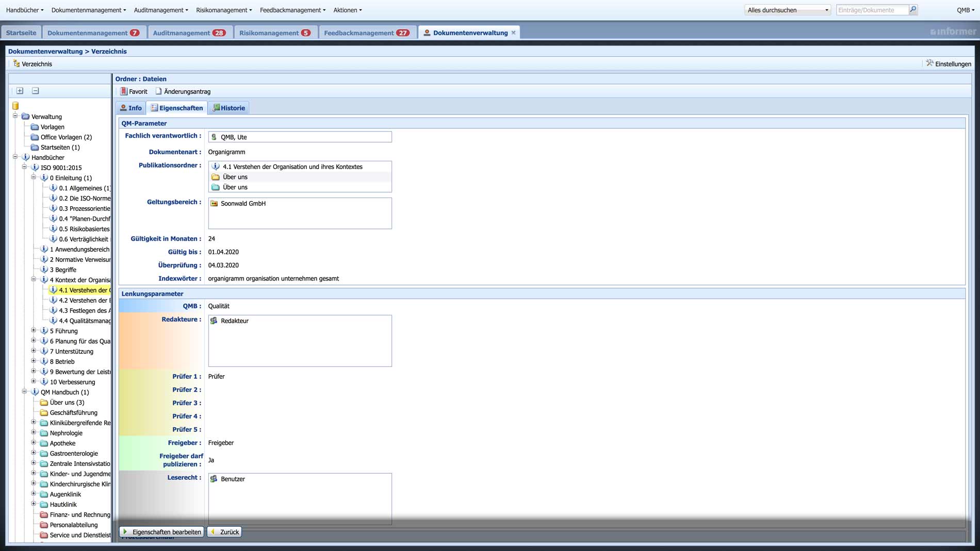This screenshot has height=551, width=980.
Task: Click the Apotheke folder icon
Action: [44, 443]
